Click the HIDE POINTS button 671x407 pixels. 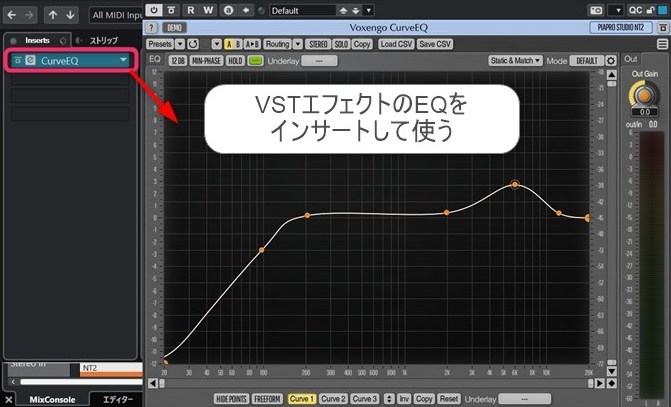click(x=231, y=399)
